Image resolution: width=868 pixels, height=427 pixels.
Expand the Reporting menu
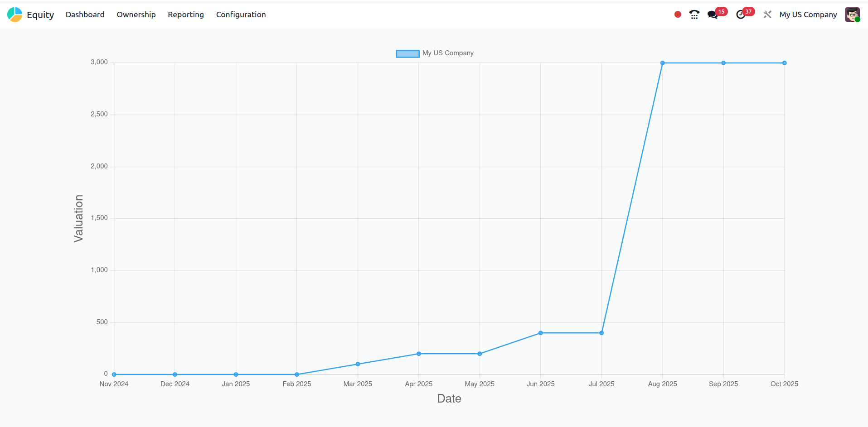186,14
